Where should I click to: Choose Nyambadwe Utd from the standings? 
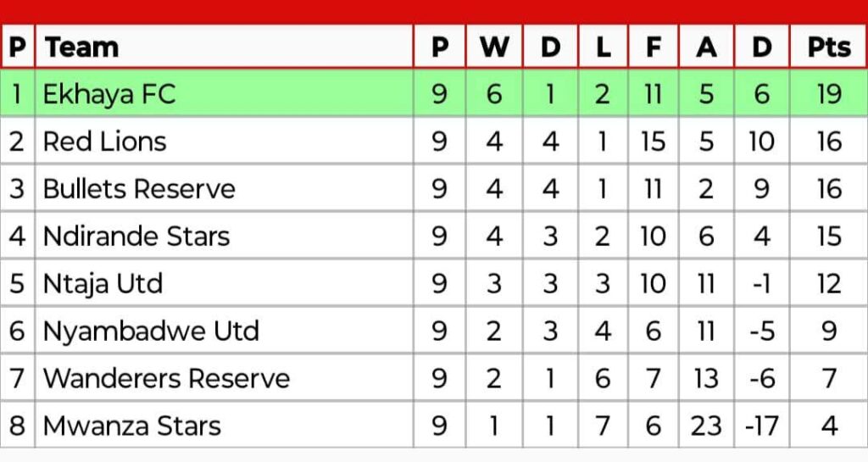151,332
